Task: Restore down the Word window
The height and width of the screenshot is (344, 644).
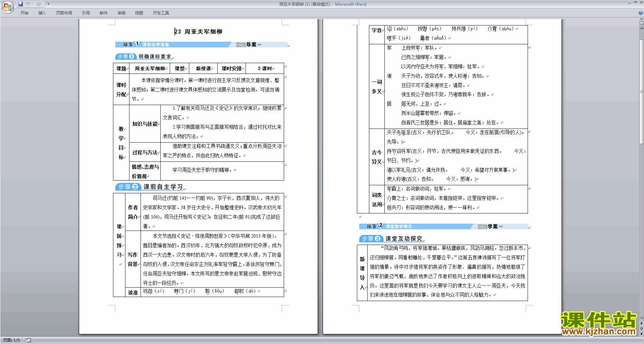Action: 635,3
